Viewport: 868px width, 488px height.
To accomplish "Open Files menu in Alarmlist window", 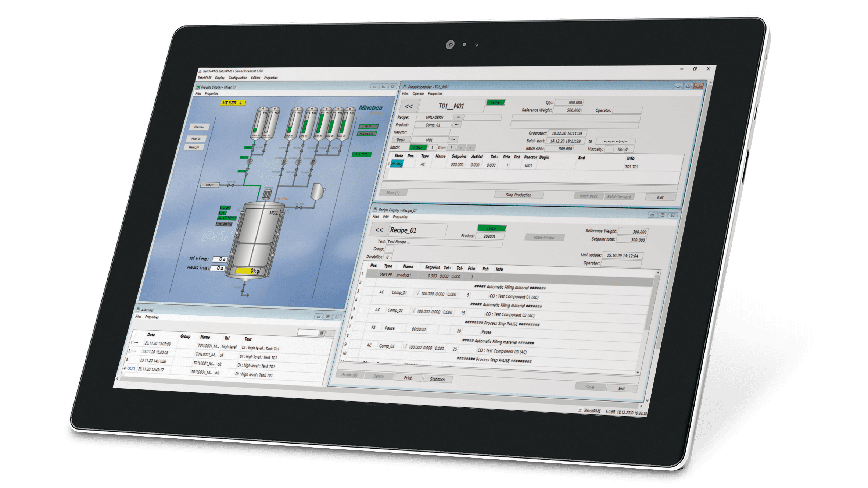I will tap(138, 317).
